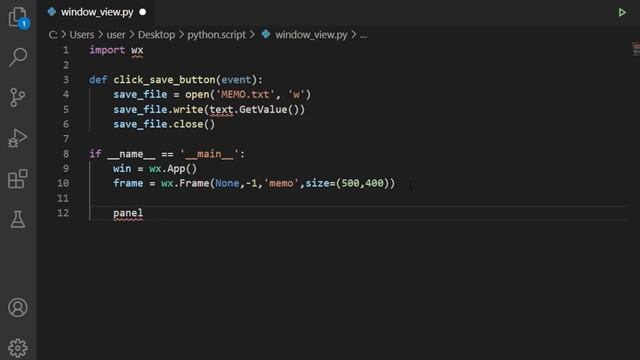Click line number 3 in gutter
Image resolution: width=640 pixels, height=360 pixels.
click(66, 80)
